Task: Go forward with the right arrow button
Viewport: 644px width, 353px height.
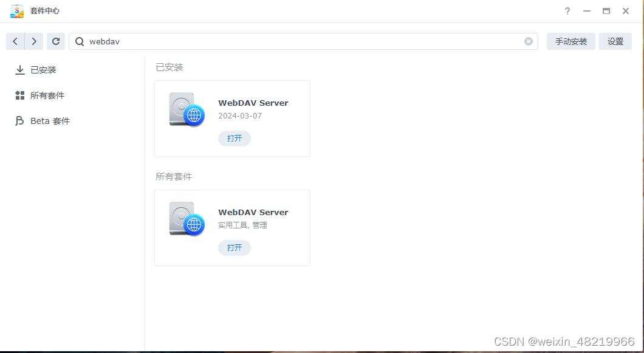Action: (34, 41)
